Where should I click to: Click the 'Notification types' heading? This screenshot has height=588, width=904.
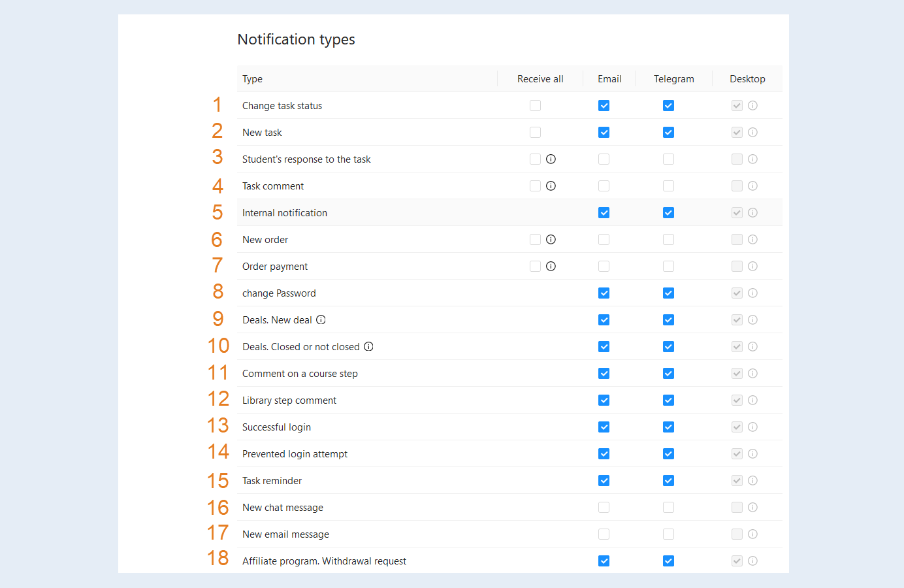297,39
